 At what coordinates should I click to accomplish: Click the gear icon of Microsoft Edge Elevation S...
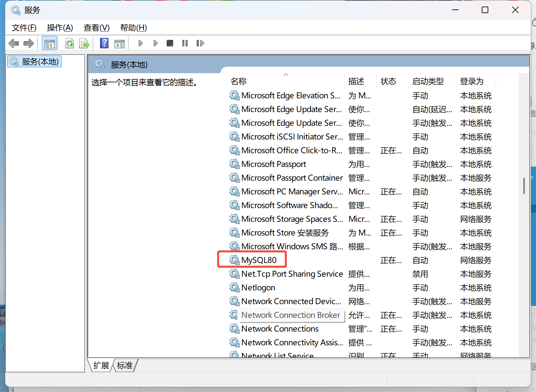click(x=234, y=95)
